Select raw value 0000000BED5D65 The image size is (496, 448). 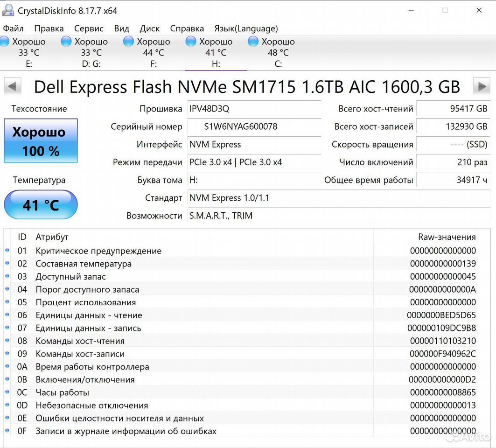(x=441, y=315)
